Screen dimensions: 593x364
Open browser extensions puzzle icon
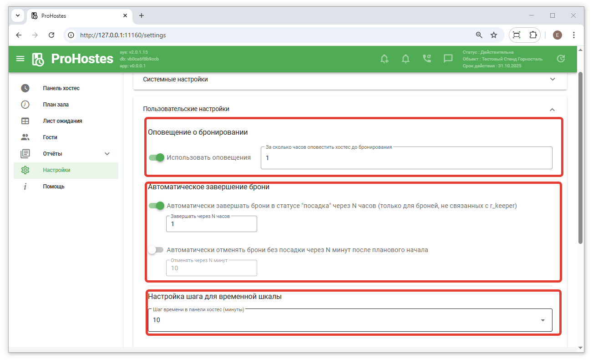(532, 35)
